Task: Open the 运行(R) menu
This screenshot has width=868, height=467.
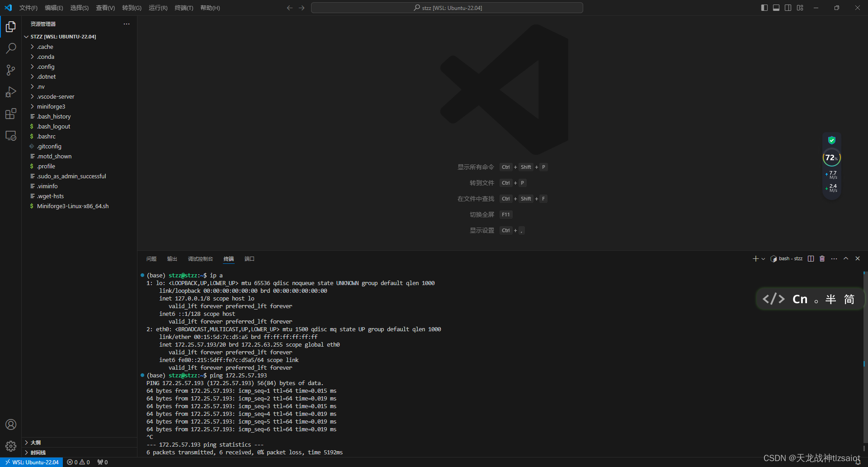Action: (x=158, y=8)
